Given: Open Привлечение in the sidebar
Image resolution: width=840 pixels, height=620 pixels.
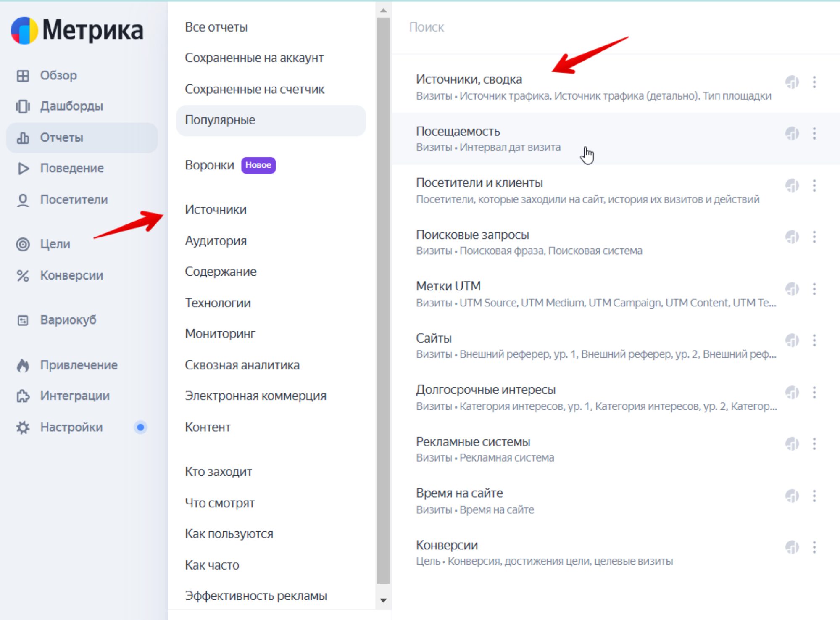Looking at the screenshot, I should [x=67, y=365].
